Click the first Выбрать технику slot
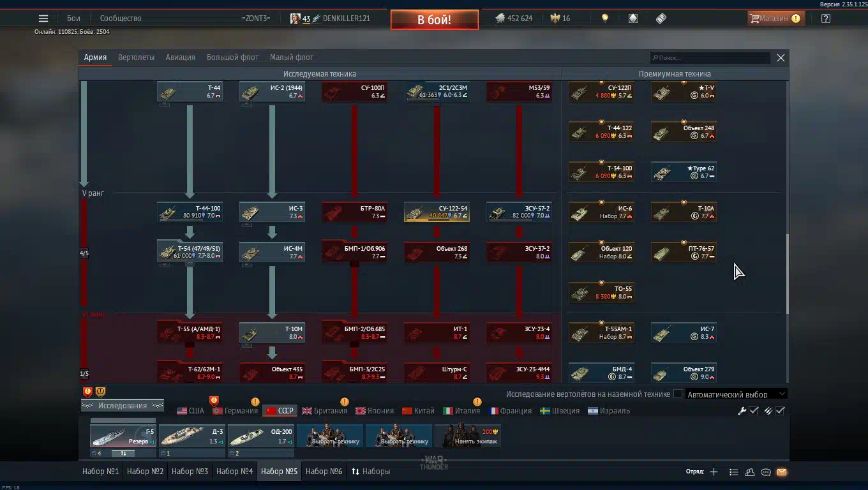Viewport: 868px width, 490px height. click(330, 436)
